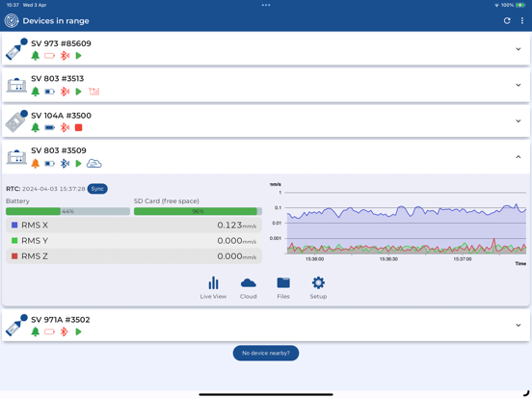Image resolution: width=532 pixels, height=399 pixels.
Task: Tap the alarm bell for SV 104A #3500
Action: coord(36,127)
